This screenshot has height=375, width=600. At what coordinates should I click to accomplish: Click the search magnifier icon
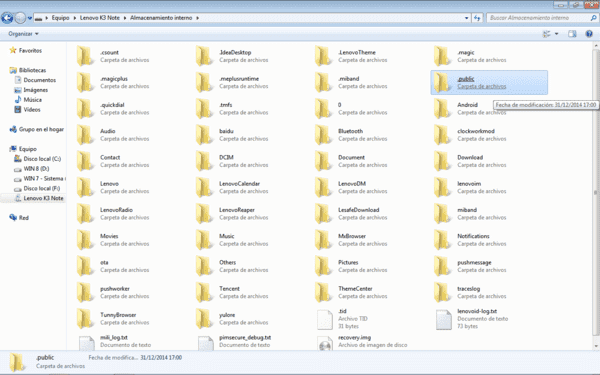click(593, 18)
